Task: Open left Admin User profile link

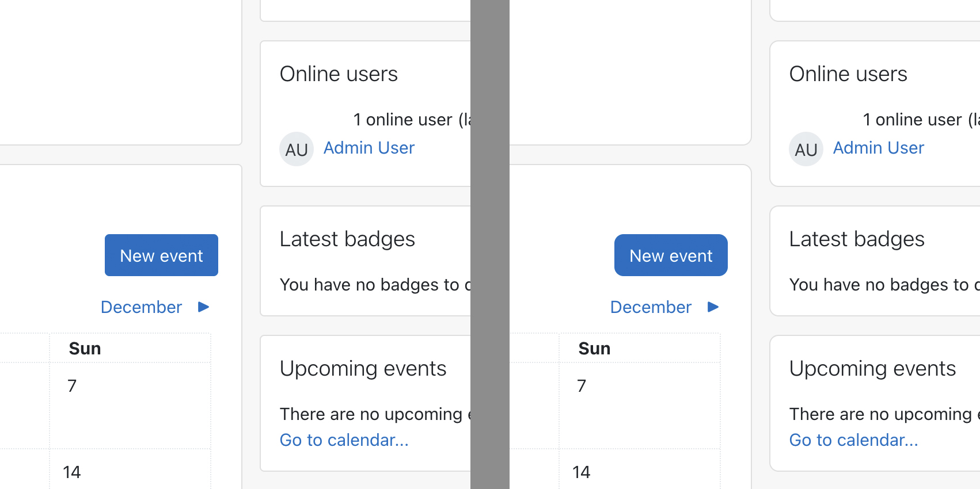Action: [x=369, y=148]
